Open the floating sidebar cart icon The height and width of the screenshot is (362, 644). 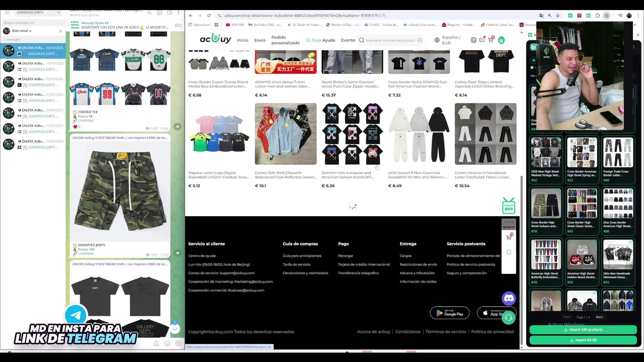pyautogui.click(x=509, y=237)
